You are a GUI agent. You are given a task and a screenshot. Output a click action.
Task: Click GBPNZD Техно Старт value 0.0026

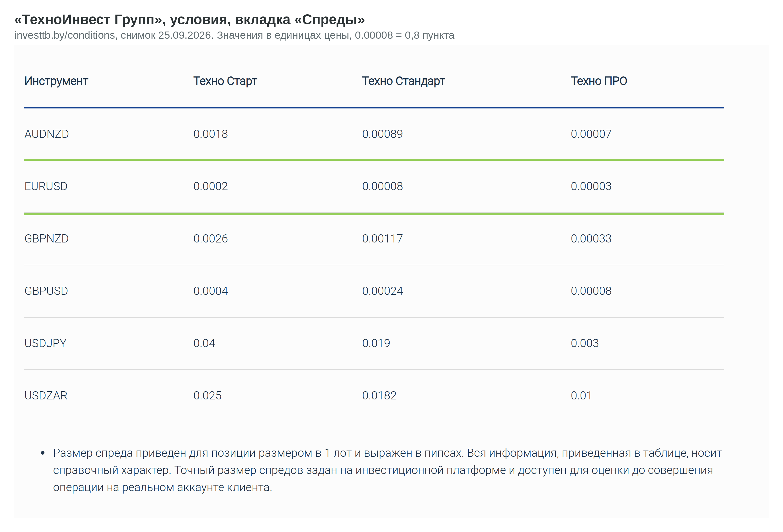[x=211, y=239]
